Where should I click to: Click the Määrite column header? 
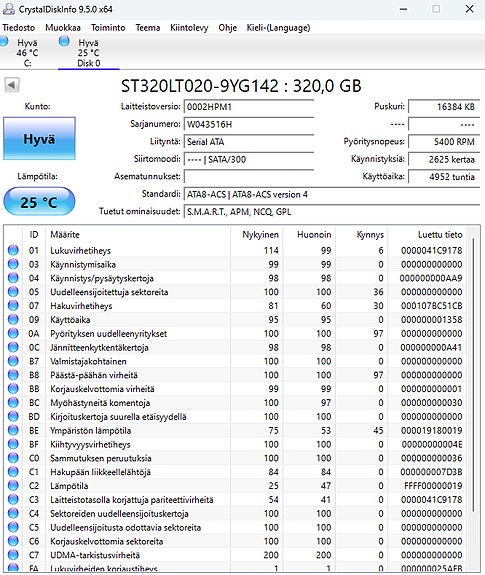138,235
